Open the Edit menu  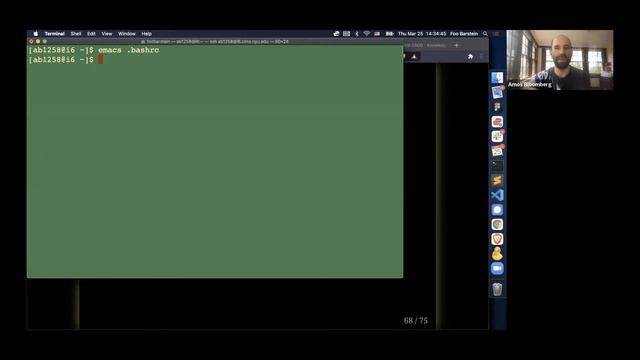[x=91, y=34]
